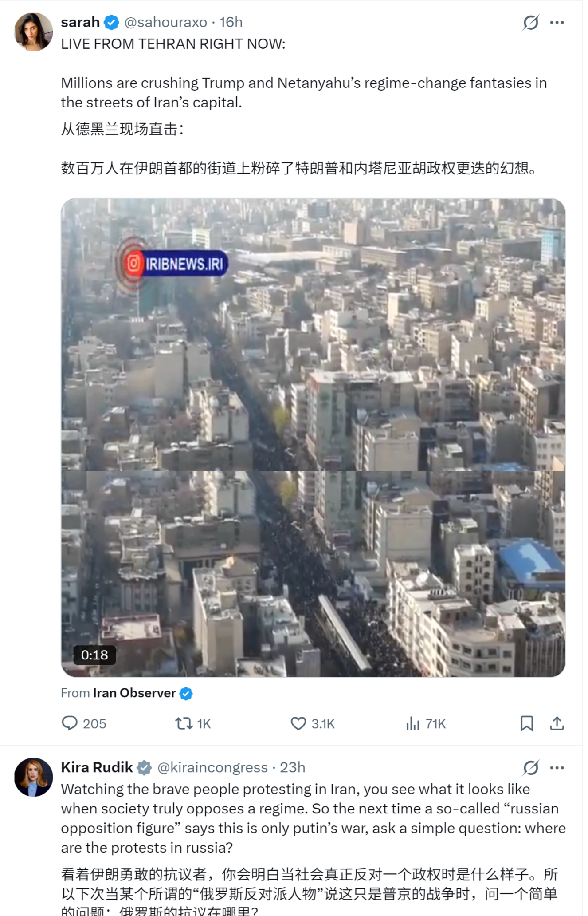Screen dimensions: 588x916
Task: Open Kira Rudik display name
Action: 97,767
